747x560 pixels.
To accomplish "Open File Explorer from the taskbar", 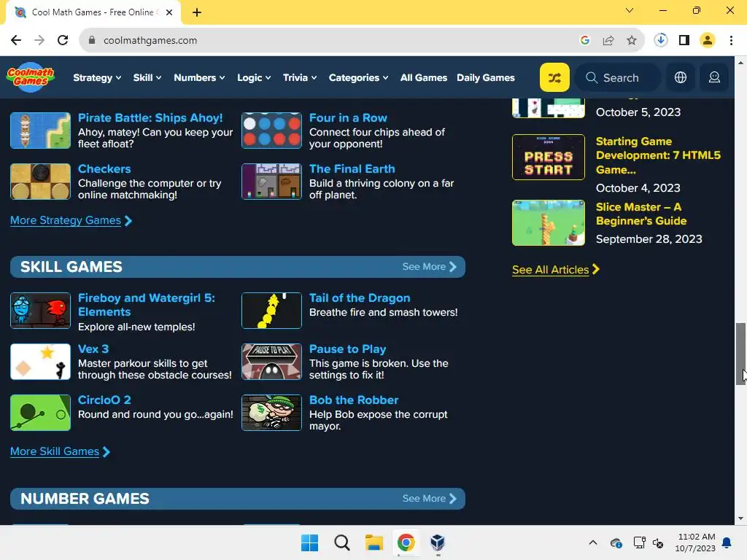I will pos(374,542).
